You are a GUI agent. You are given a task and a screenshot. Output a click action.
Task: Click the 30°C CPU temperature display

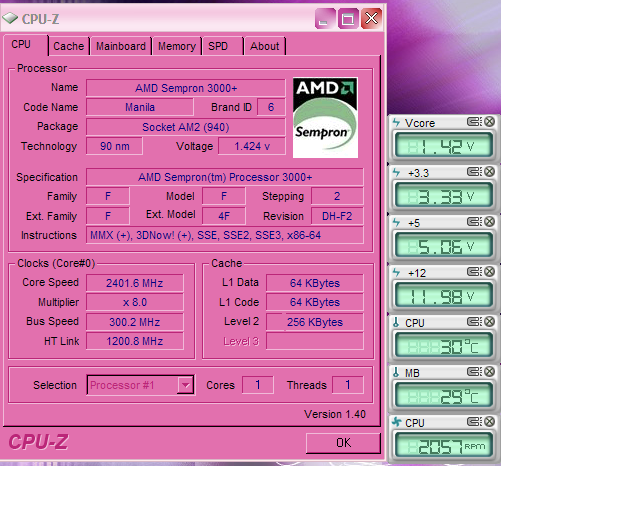click(x=444, y=345)
